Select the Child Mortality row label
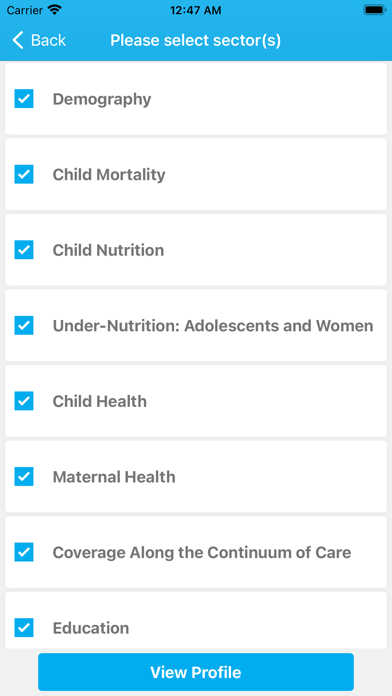This screenshot has width=392, height=696. (109, 174)
